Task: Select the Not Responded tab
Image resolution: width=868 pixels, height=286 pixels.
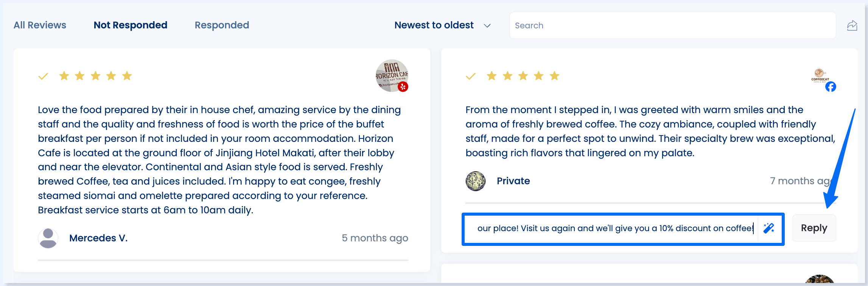Action: 131,25
